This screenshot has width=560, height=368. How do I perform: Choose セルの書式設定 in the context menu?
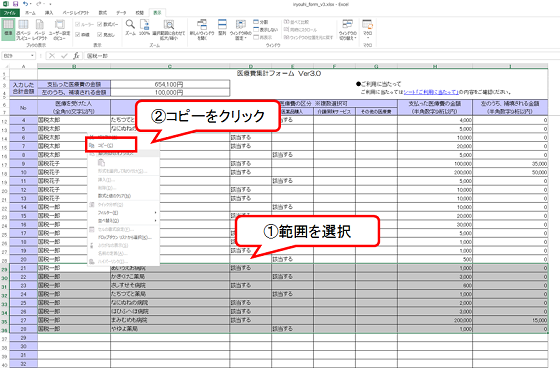click(x=123, y=229)
